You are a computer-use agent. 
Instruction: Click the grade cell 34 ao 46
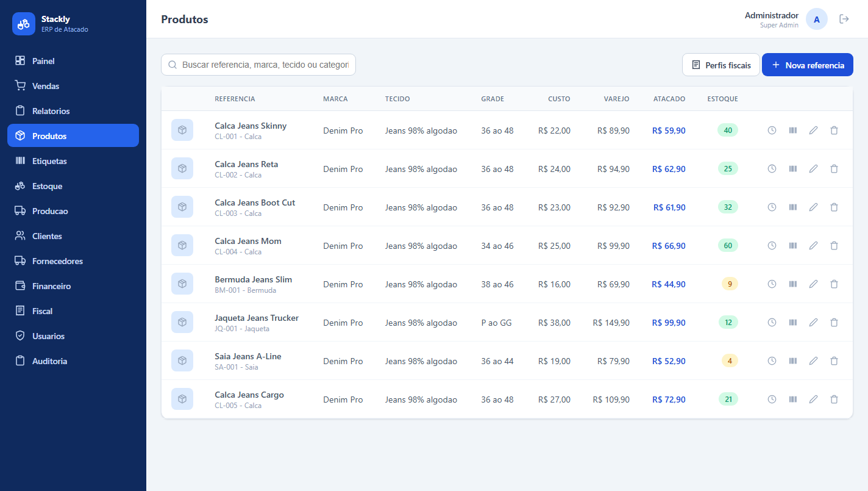click(x=497, y=246)
